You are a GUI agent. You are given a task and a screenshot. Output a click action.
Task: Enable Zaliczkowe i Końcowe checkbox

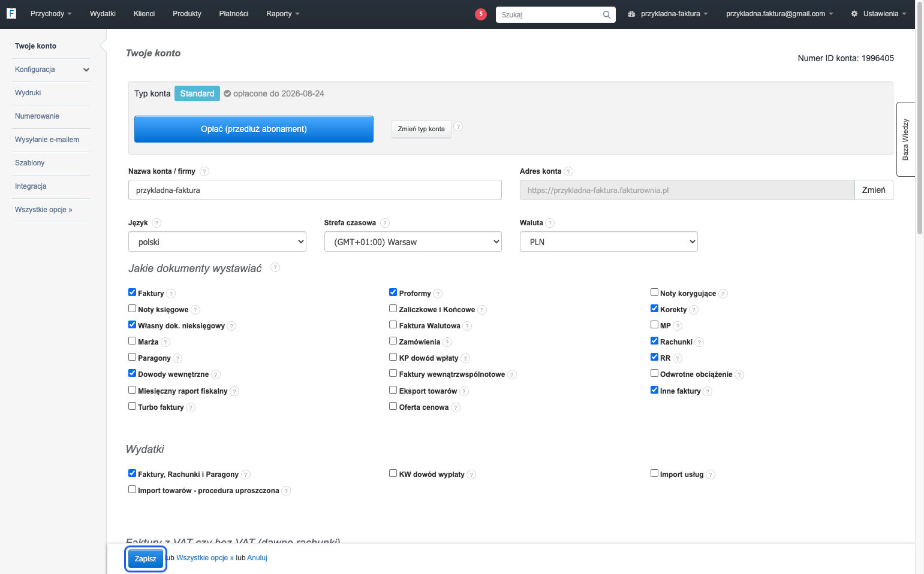click(393, 309)
